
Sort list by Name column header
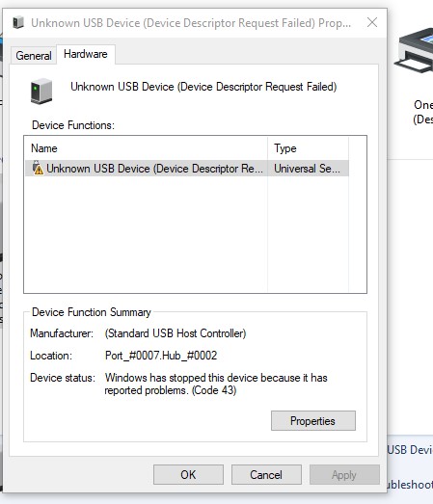point(146,148)
